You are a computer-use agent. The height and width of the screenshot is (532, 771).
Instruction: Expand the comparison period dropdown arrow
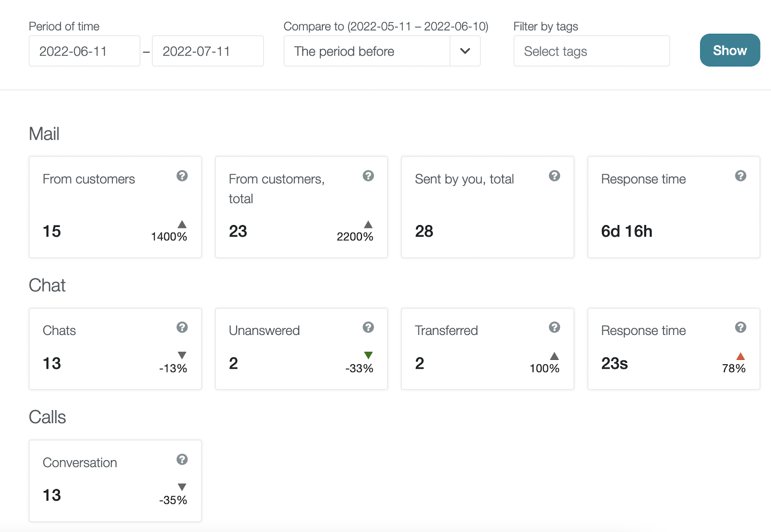point(465,51)
